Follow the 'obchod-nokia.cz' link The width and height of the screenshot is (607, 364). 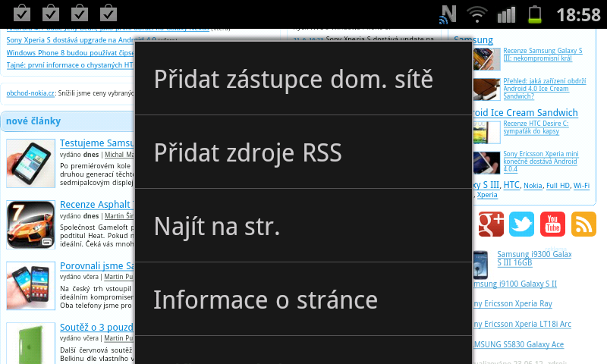(x=30, y=93)
